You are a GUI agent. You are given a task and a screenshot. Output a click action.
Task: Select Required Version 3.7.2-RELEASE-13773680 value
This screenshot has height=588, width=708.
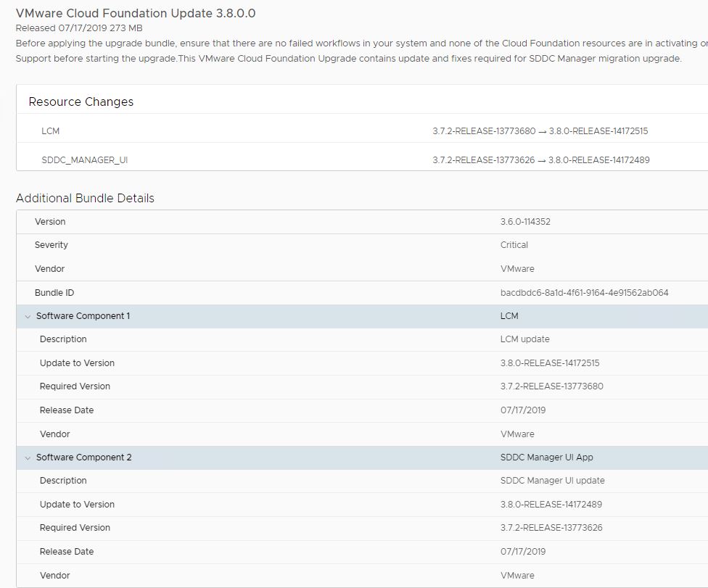point(551,386)
